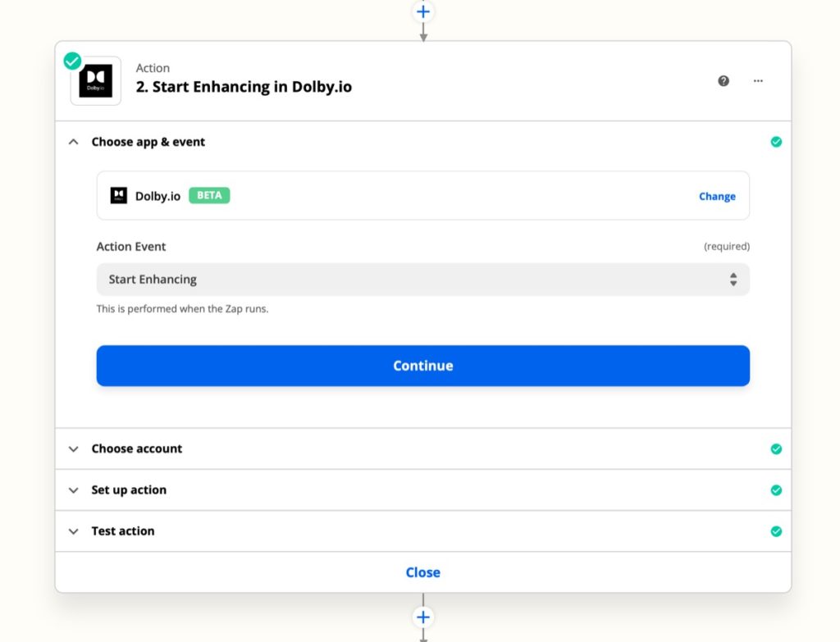The image size is (840, 642).
Task: Click the 'Action' label above the step title
Action: tap(153, 68)
